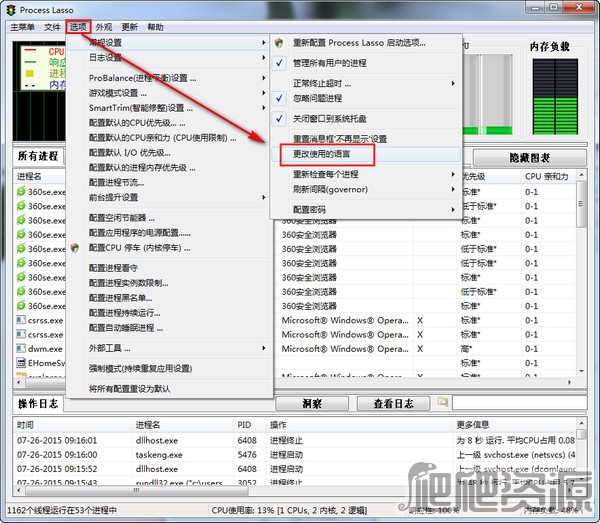Screen dimensions: 600x523
Task: Click shield icon next to 配置CPU 停车
Action: [x=74, y=247]
